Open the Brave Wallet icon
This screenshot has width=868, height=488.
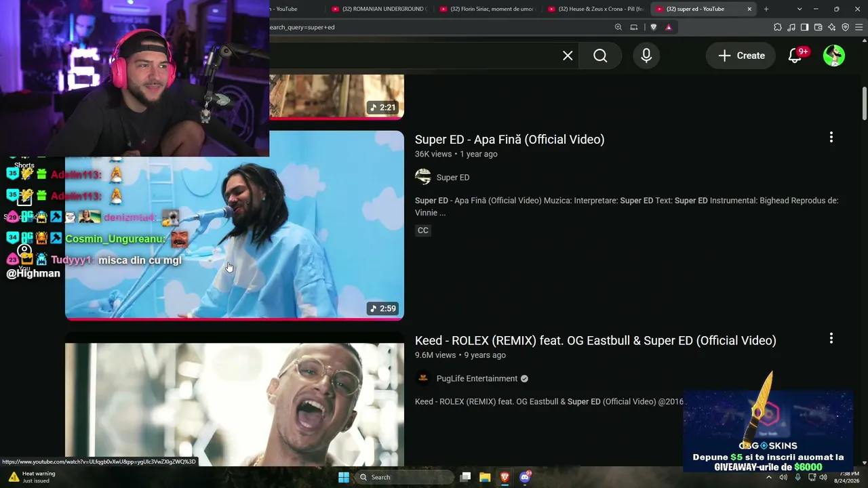[818, 27]
